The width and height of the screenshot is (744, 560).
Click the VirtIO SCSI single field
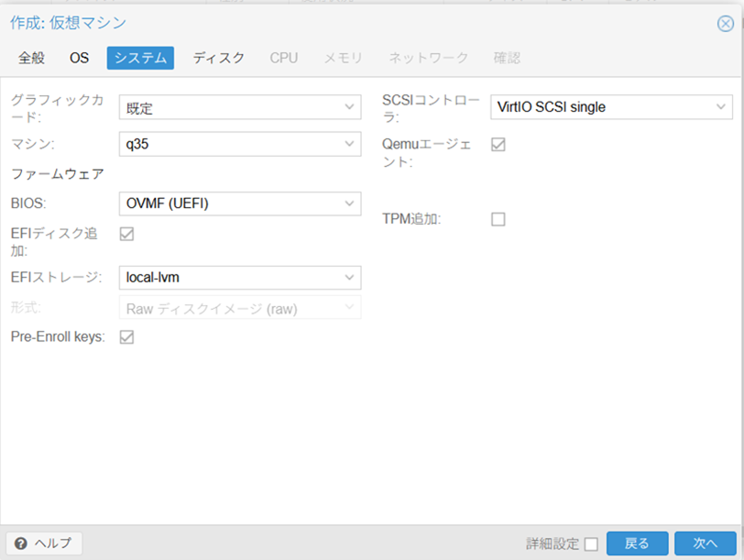click(612, 107)
